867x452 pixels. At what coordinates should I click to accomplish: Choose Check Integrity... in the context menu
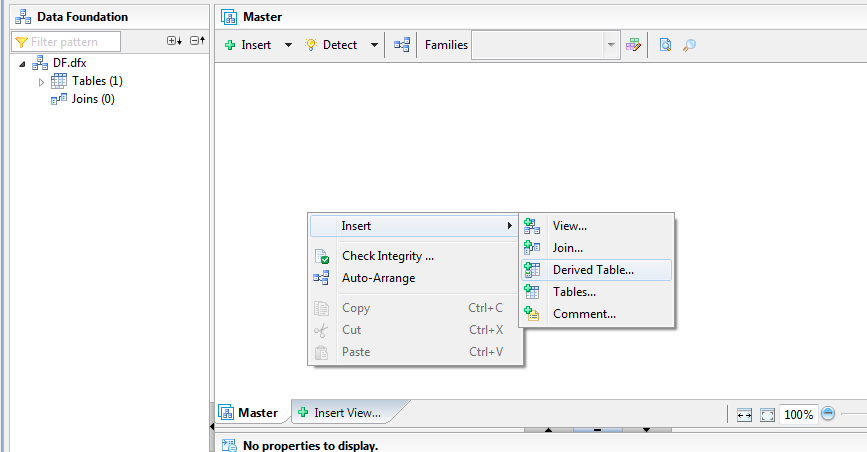coord(388,256)
